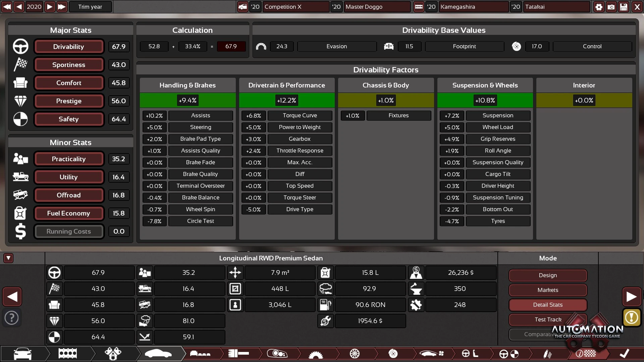This screenshot has height=362, width=644.
Task: Open the brakes tab icon
Action: (393, 354)
